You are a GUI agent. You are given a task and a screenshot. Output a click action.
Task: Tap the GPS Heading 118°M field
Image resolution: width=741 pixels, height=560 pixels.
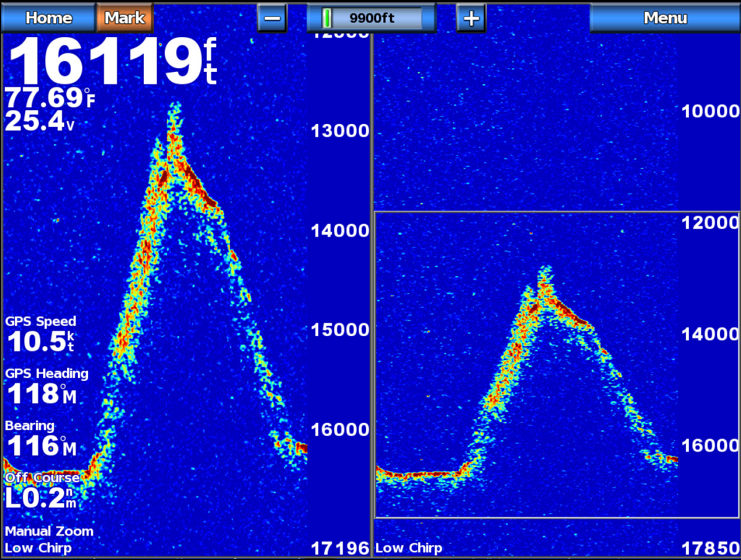point(47,386)
